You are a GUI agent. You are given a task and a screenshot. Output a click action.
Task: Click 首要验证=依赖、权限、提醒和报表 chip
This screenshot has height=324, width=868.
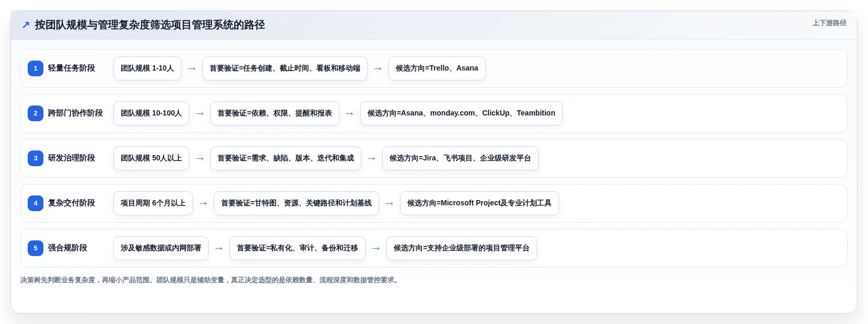[x=275, y=113]
